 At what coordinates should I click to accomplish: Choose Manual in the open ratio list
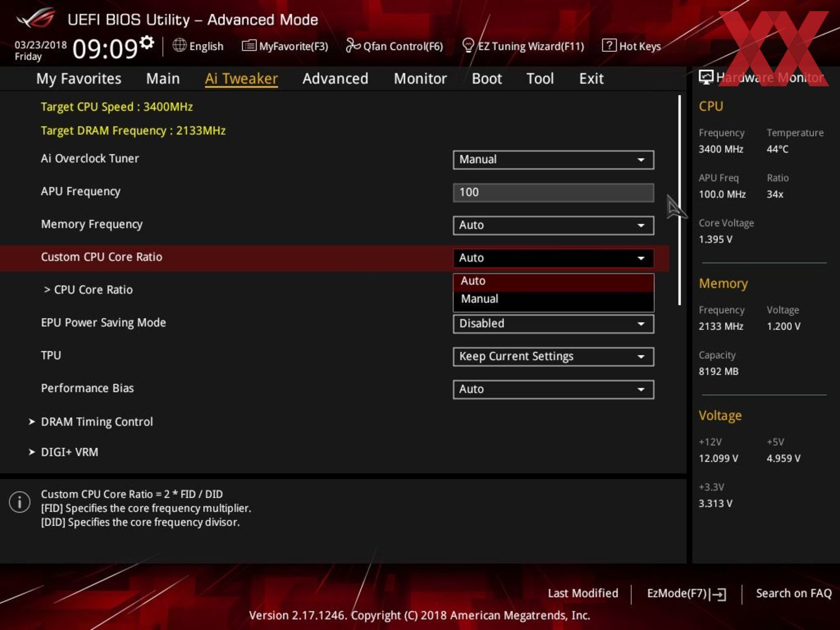(553, 299)
